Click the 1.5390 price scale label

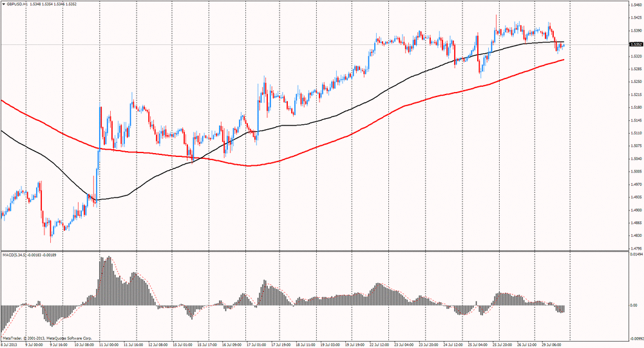[636, 30]
